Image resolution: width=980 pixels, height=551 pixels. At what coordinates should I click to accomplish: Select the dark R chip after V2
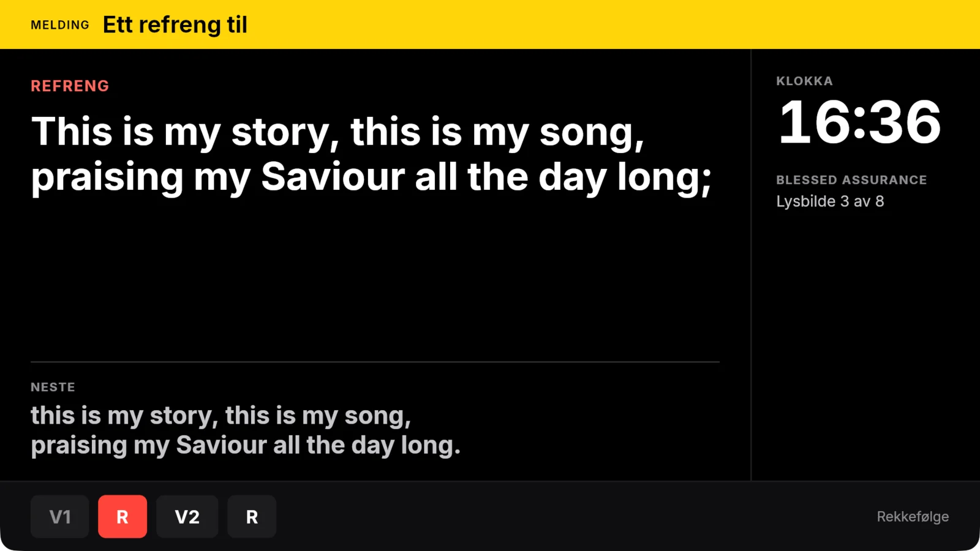252,517
